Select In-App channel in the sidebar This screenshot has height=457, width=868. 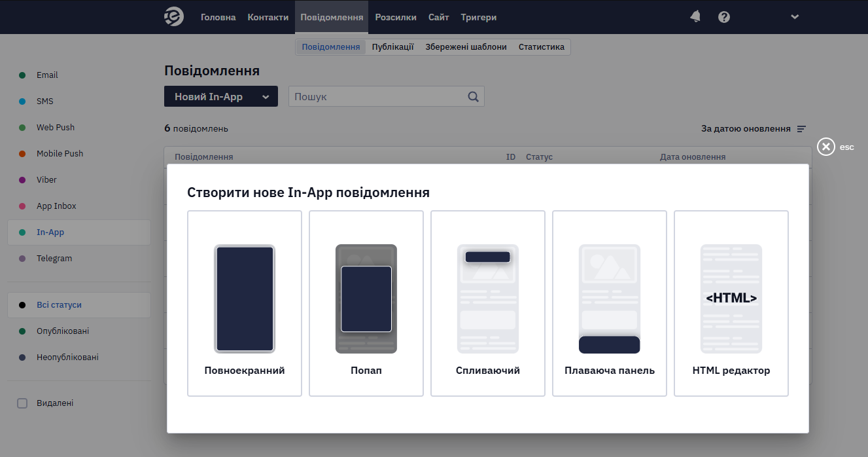pos(79,232)
